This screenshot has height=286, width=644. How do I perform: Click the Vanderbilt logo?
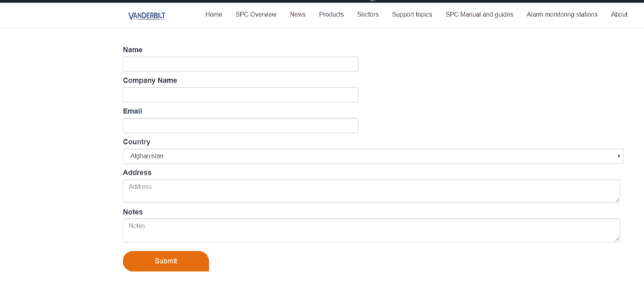[147, 15]
